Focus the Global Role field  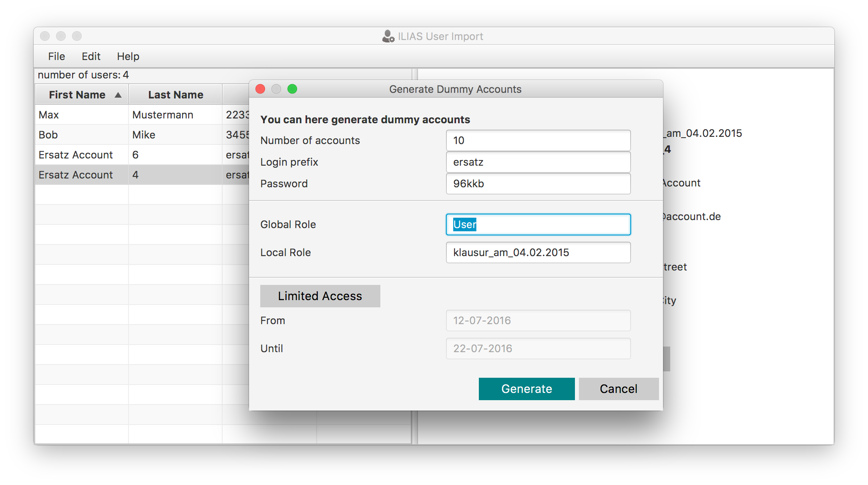pyautogui.click(x=538, y=224)
